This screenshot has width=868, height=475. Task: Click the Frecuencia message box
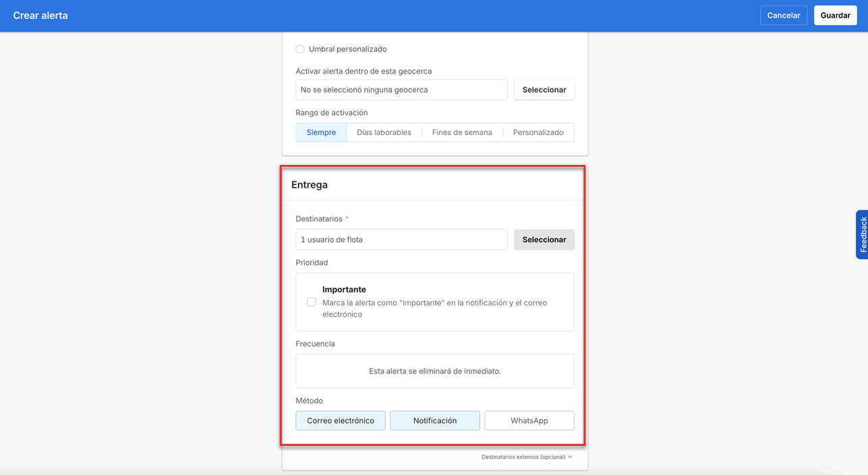pyautogui.click(x=434, y=370)
